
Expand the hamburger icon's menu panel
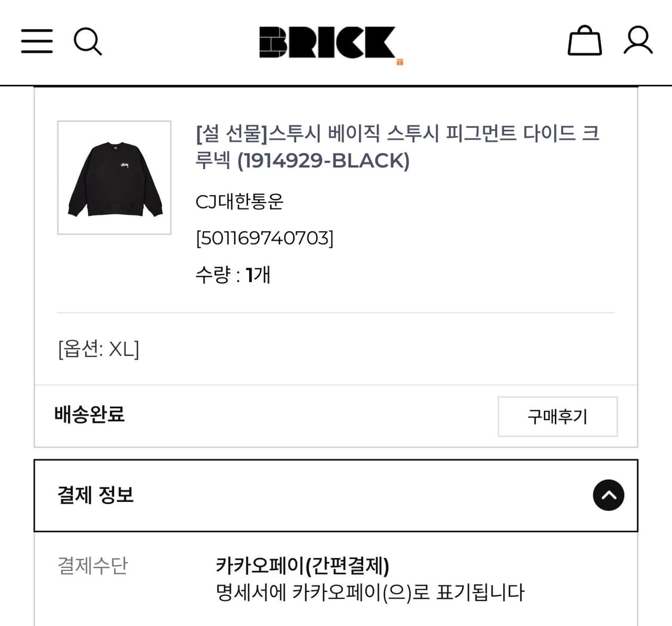point(36,41)
